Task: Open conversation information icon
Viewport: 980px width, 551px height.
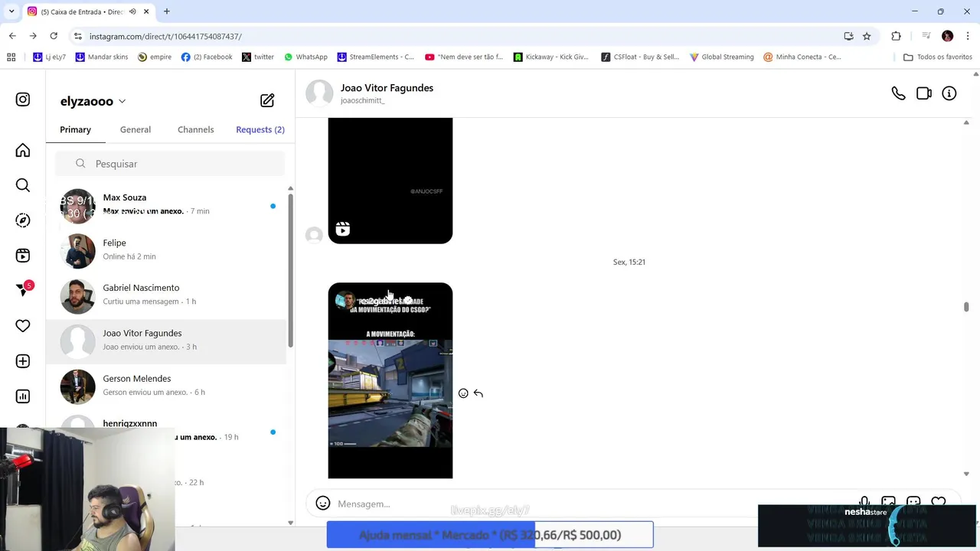Action: pos(949,93)
